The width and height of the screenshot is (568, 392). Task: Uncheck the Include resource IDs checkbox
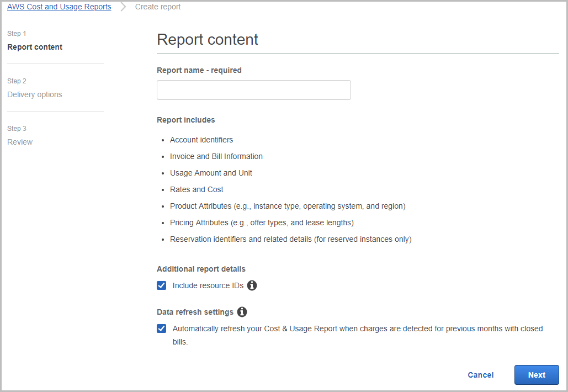pos(162,285)
